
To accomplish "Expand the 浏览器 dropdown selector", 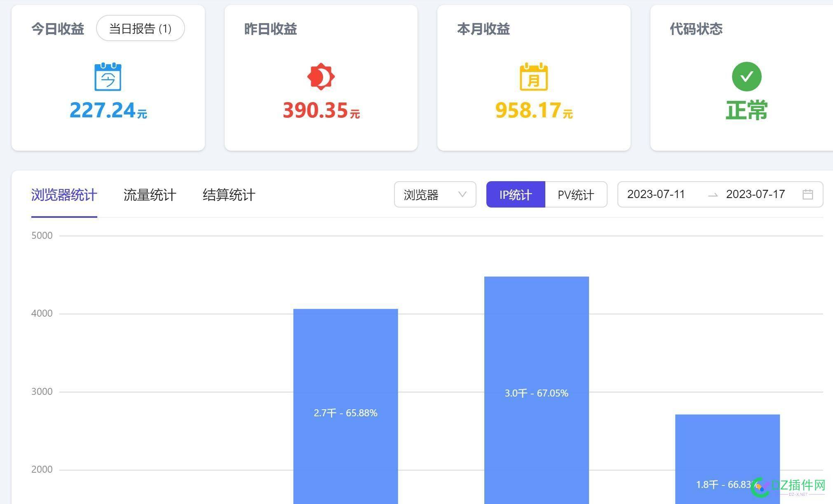I will coord(435,194).
